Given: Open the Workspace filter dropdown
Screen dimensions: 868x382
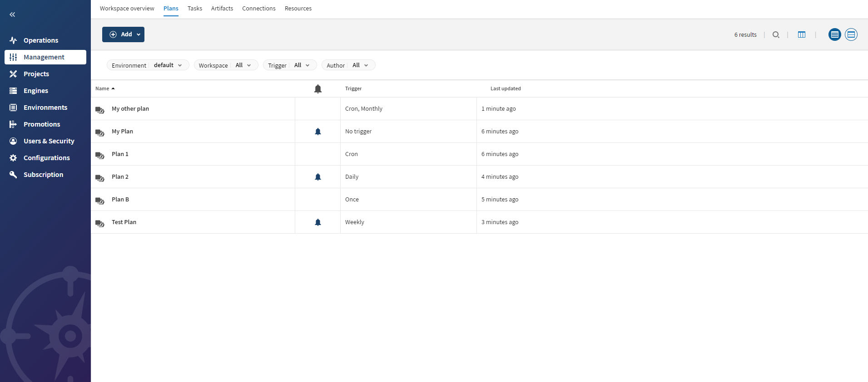Looking at the screenshot, I should [226, 65].
